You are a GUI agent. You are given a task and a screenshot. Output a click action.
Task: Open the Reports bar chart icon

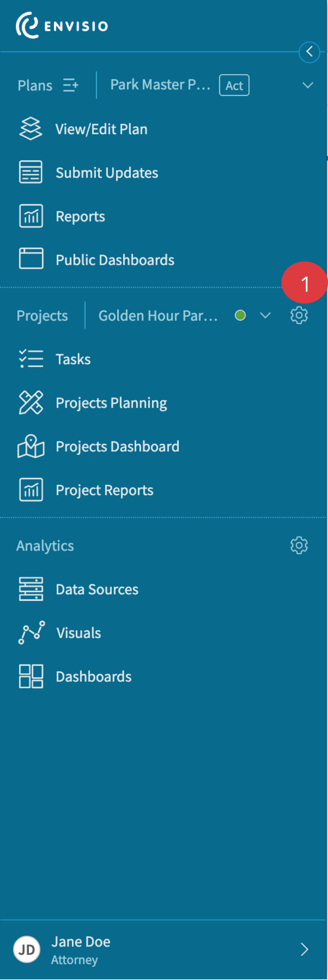tap(31, 216)
